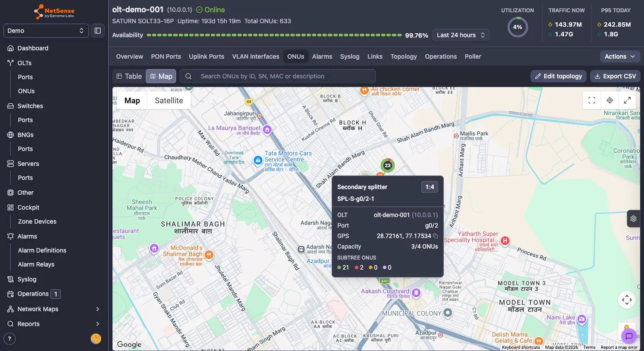Switch to the Links tab
The width and height of the screenshot is (644, 351).
point(375,56)
